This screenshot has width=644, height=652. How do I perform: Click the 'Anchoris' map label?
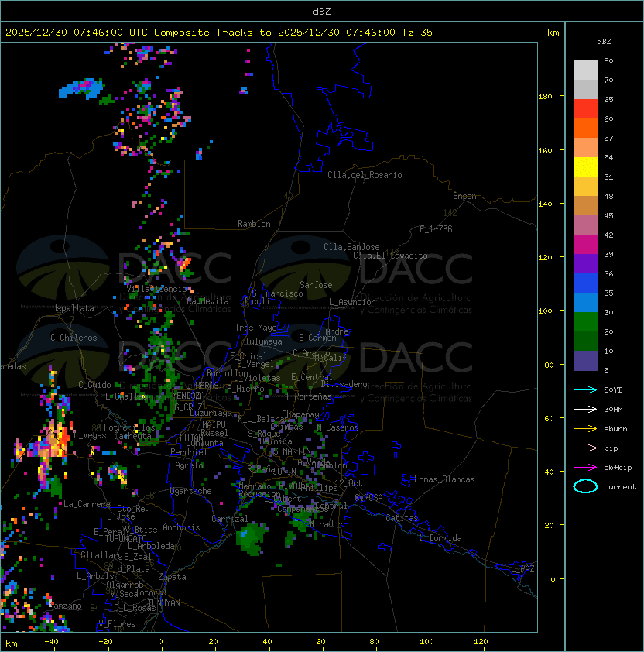click(181, 527)
